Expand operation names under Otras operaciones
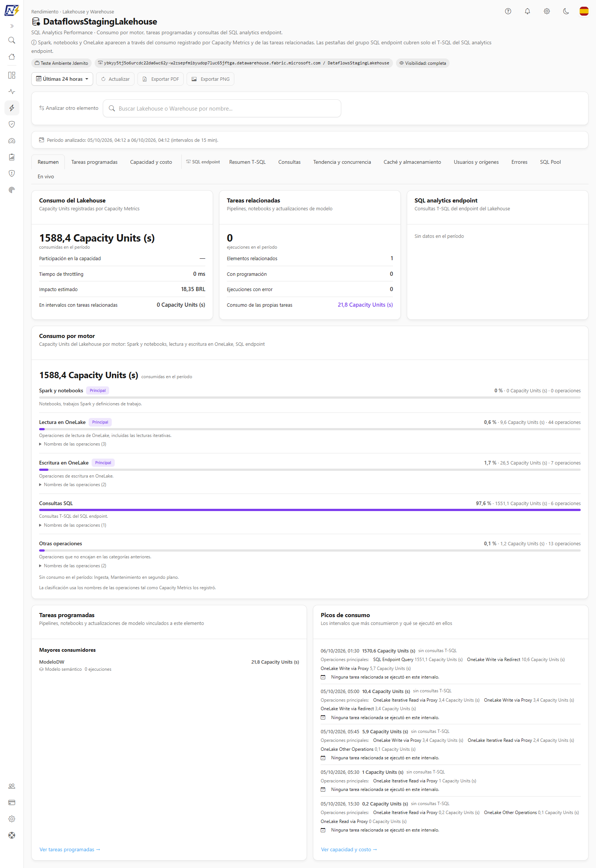The height and width of the screenshot is (868, 596). tap(73, 566)
